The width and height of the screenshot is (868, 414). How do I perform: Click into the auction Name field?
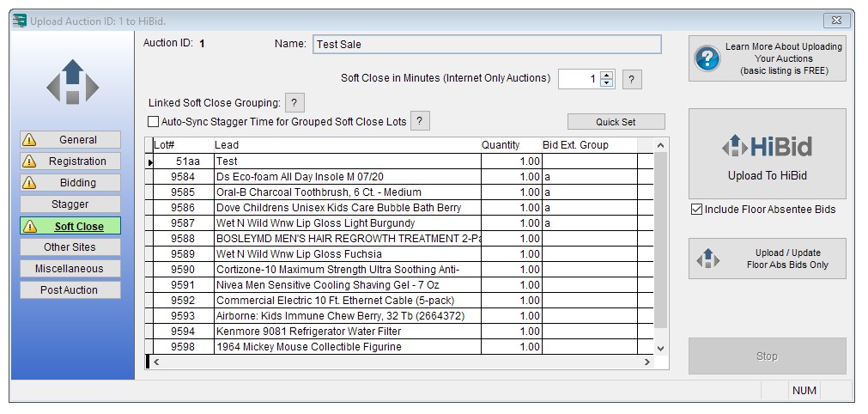click(x=487, y=45)
